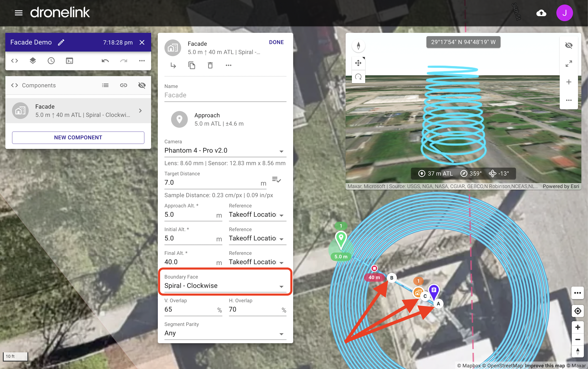Reset map bearing compass button
Viewport: 588px width, 369px height.
(x=577, y=352)
